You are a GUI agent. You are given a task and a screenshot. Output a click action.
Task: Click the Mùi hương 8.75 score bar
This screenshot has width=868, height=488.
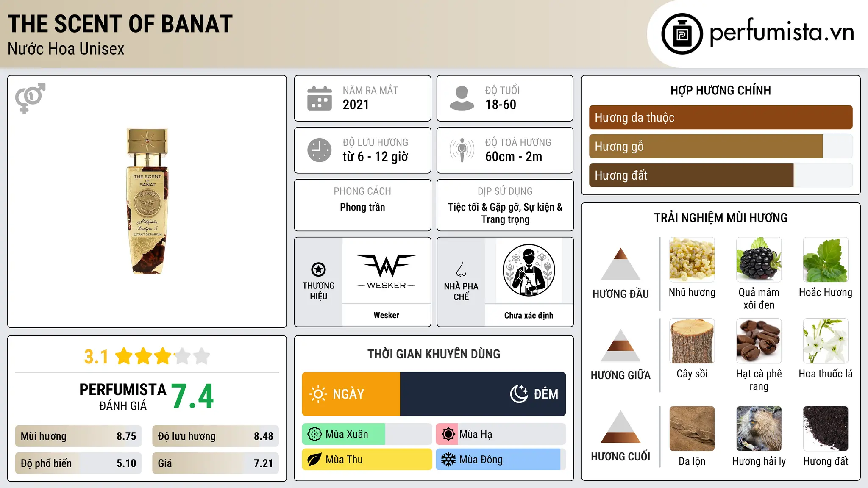coord(78,436)
